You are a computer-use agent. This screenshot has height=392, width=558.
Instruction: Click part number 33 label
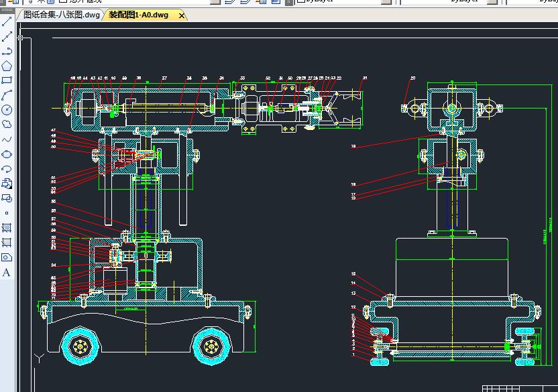pos(242,78)
